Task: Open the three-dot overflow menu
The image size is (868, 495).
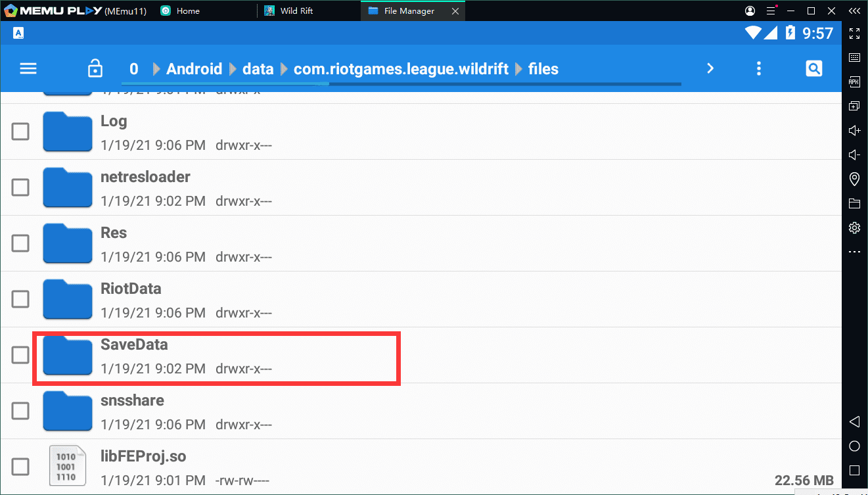Action: click(759, 68)
